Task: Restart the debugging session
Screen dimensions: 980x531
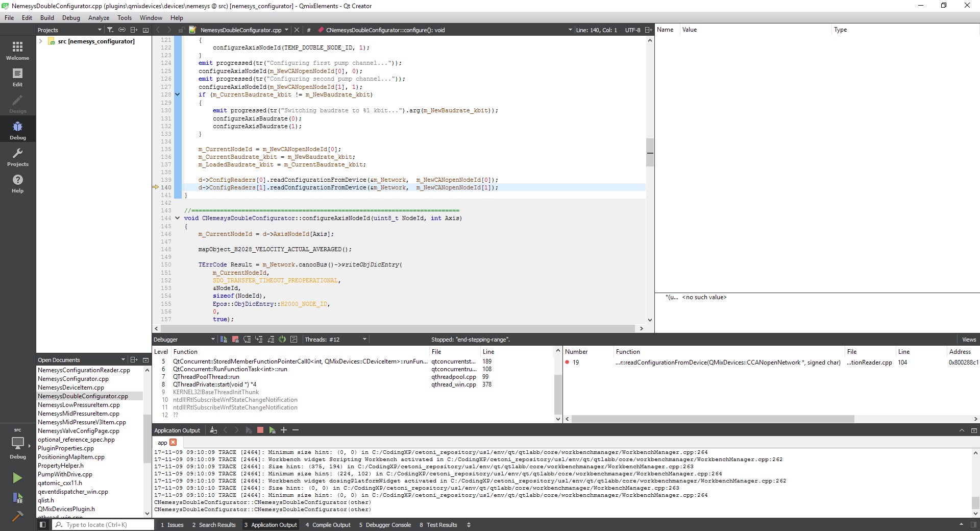Action: (282, 340)
